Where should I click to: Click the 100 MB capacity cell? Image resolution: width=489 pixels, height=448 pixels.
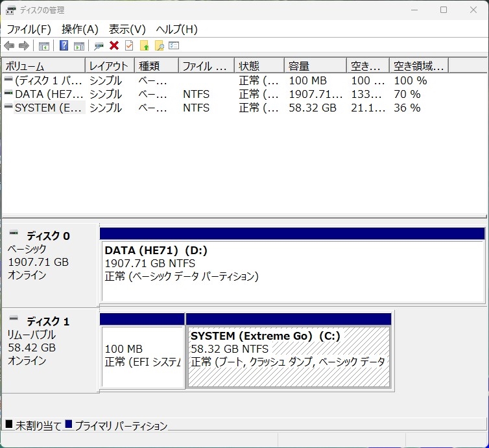(308, 80)
